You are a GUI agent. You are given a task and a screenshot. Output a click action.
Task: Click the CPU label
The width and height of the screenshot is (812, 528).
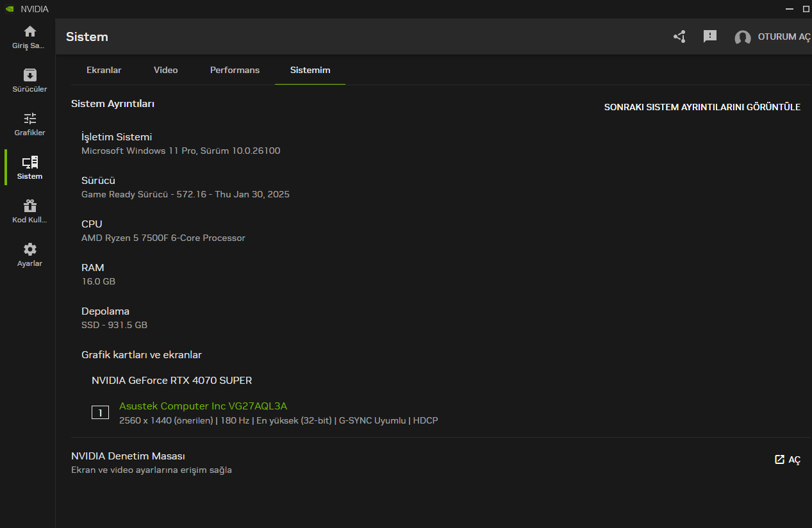coord(92,224)
